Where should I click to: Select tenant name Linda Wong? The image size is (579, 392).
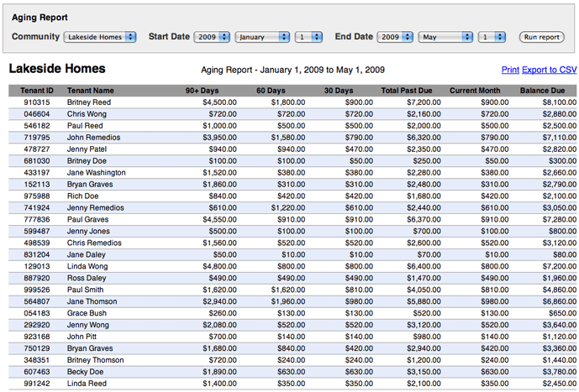[x=87, y=266]
